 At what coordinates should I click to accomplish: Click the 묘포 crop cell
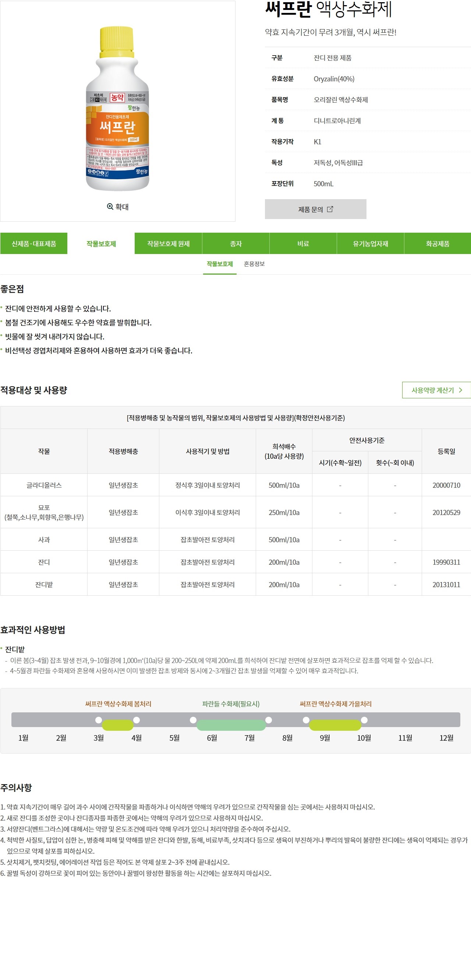pyautogui.click(x=44, y=512)
